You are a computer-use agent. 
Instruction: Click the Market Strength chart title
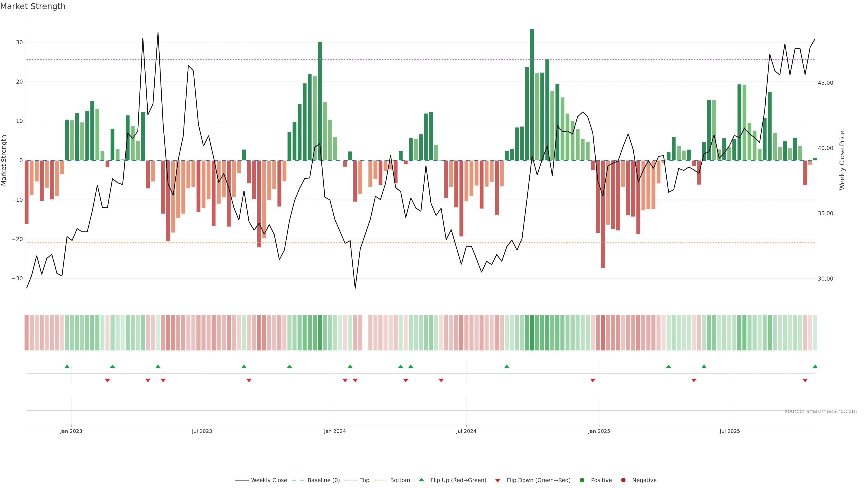tap(33, 6)
